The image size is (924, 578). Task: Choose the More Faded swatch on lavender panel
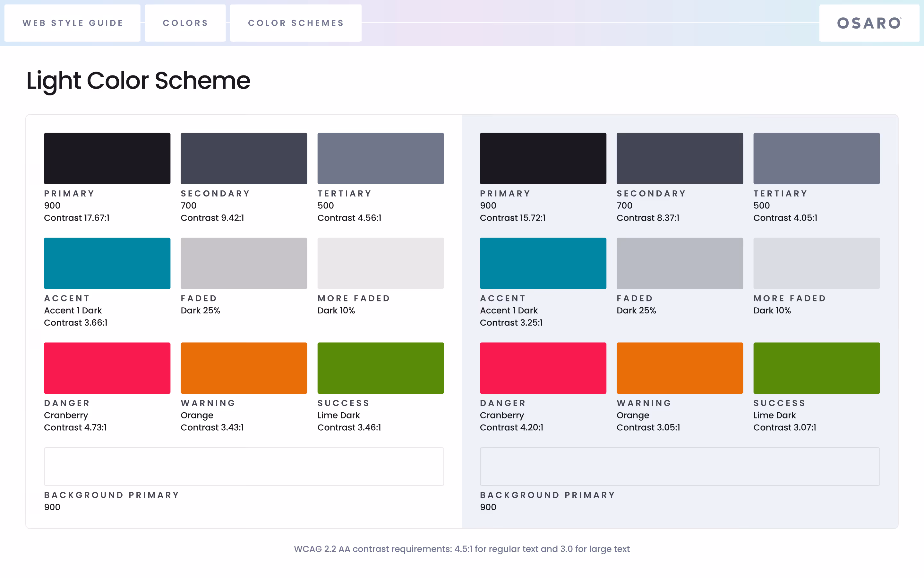tap(817, 263)
